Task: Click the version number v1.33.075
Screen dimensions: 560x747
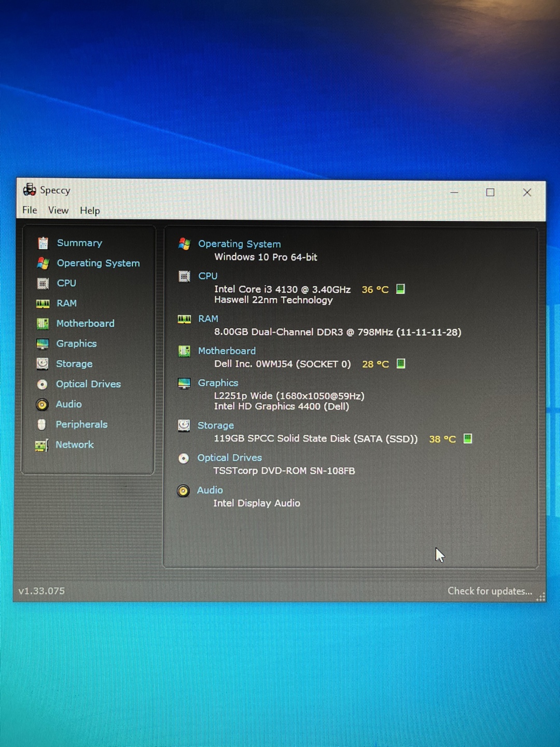Action: click(41, 591)
